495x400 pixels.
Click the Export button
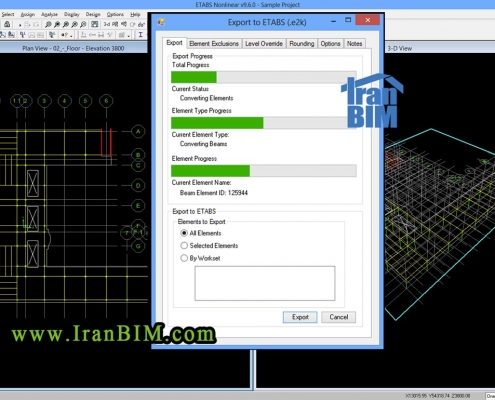pyautogui.click(x=300, y=317)
